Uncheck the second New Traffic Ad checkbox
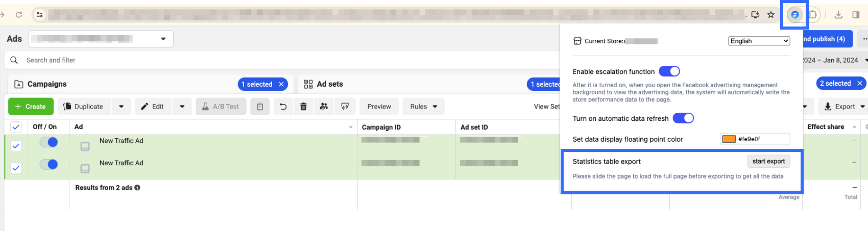The height and width of the screenshot is (231, 868). click(16, 168)
